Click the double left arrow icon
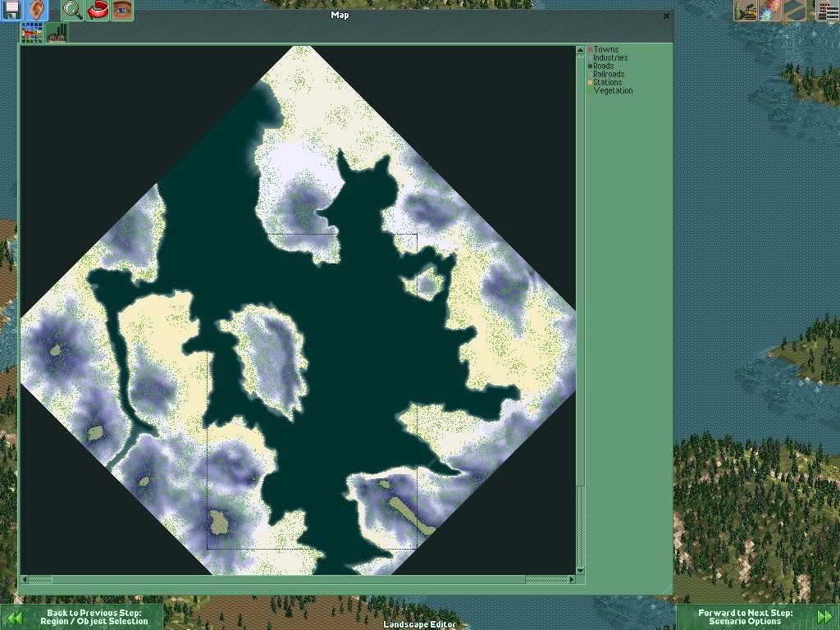This screenshot has height=630, width=840. point(14,619)
